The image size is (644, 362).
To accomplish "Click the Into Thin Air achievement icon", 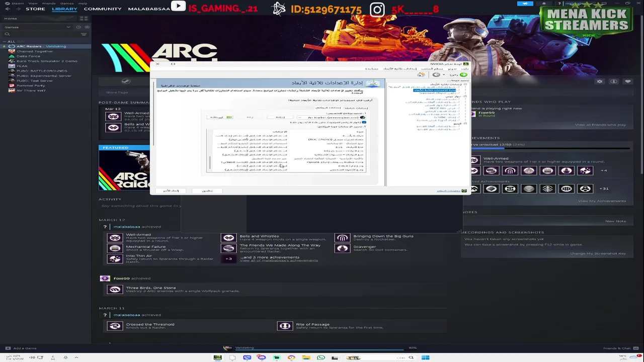I will click(x=115, y=258).
